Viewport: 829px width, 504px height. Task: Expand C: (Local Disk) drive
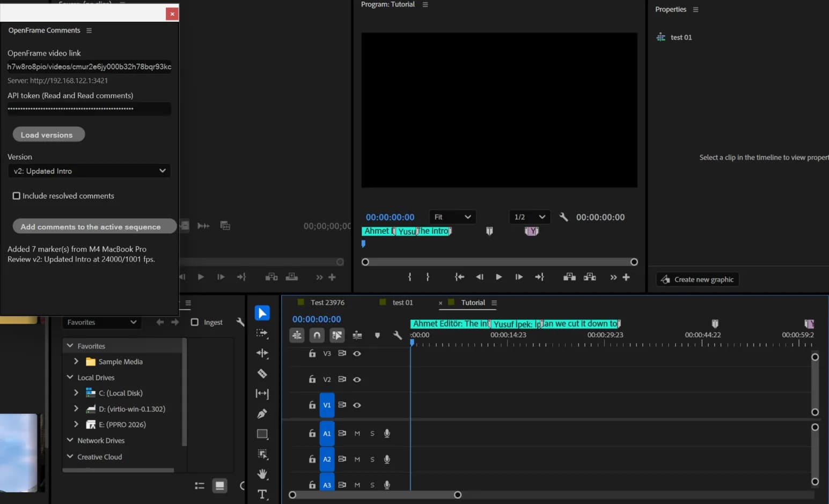pyautogui.click(x=76, y=392)
